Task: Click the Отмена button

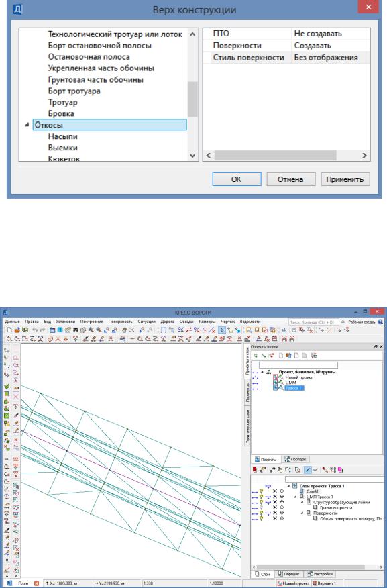Action: (x=290, y=179)
